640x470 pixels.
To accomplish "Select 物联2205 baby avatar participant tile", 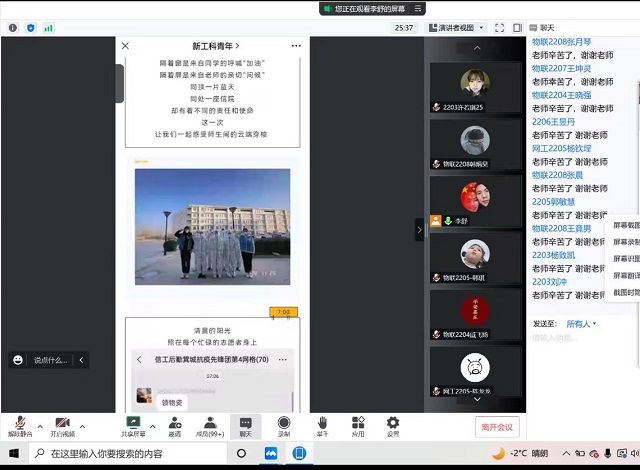I will 476,258.
